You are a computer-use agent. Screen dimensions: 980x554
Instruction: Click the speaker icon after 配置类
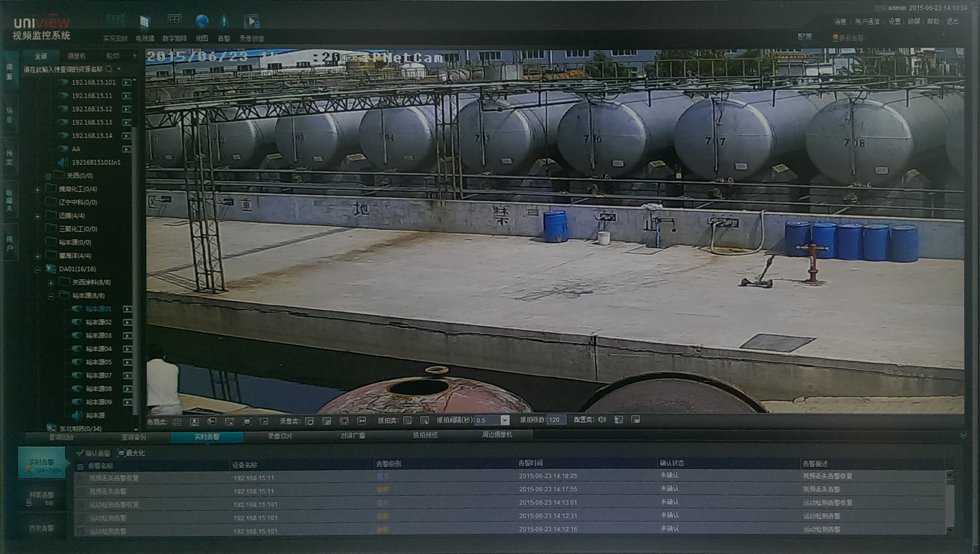point(602,420)
